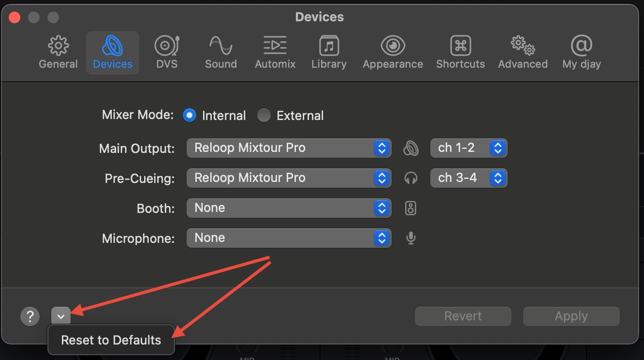Open the Automix preferences icon

click(x=275, y=46)
